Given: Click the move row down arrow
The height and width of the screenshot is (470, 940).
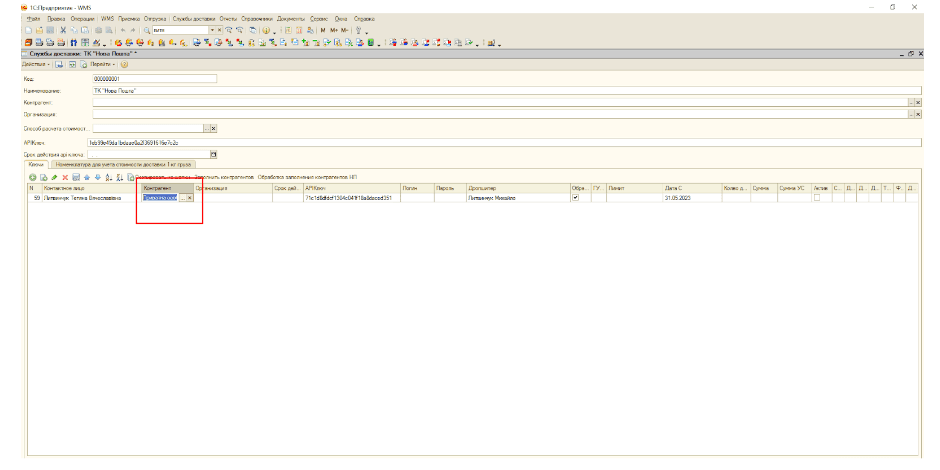Looking at the screenshot, I should (97, 177).
